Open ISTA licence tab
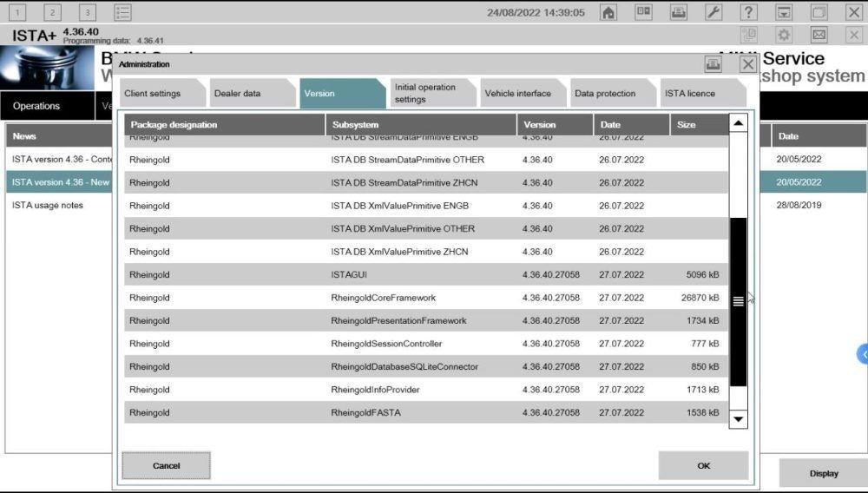The image size is (868, 493). click(x=702, y=93)
